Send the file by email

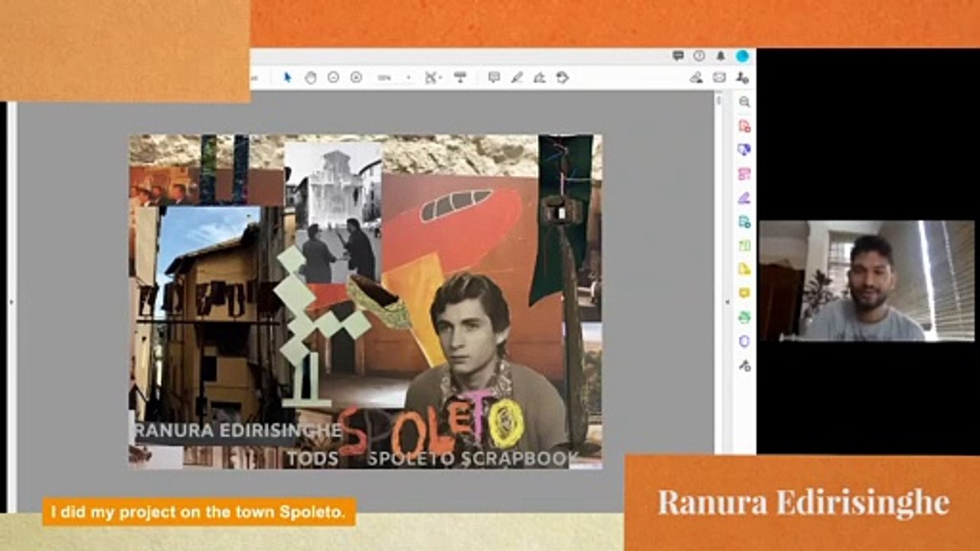point(719,77)
